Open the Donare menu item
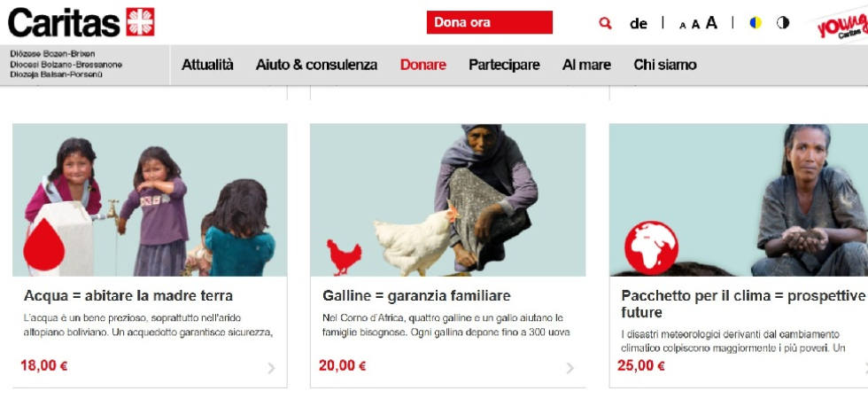Viewport: 868px width, 399px height. point(423,65)
